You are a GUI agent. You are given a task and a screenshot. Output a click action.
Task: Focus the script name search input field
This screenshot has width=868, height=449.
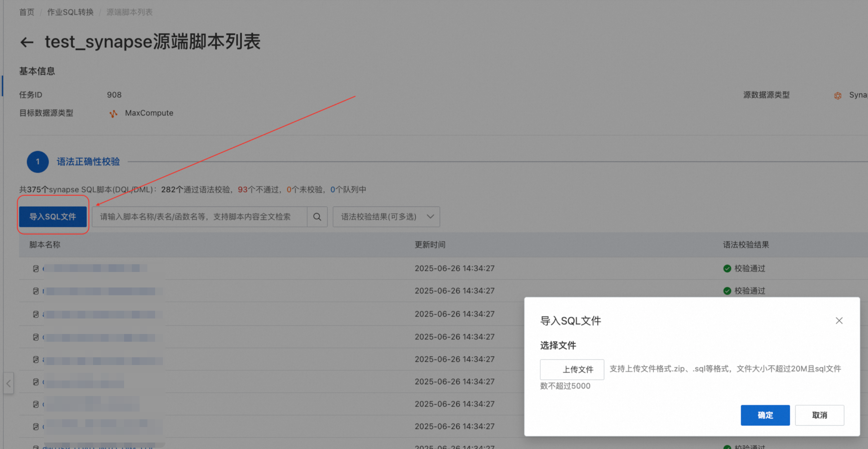(x=199, y=216)
